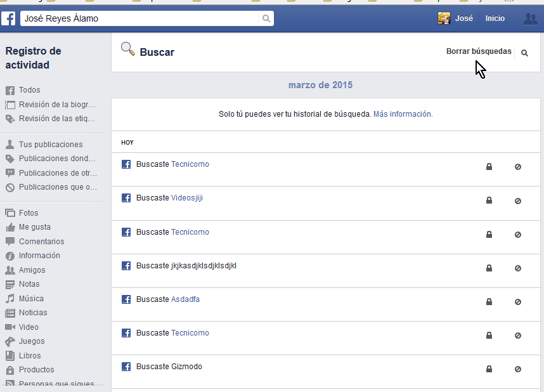Select Publicaciones que o... in the sidebar
This screenshot has width=544, height=392.
[x=58, y=186]
